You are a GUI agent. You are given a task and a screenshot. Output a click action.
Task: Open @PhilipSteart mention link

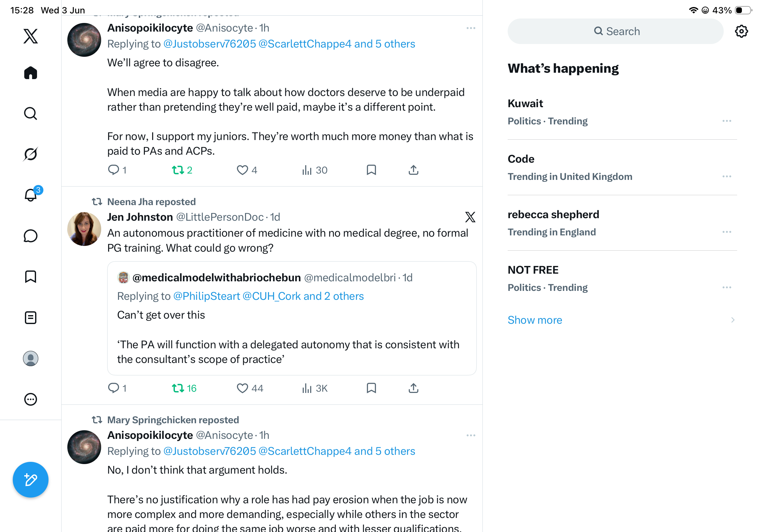206,296
